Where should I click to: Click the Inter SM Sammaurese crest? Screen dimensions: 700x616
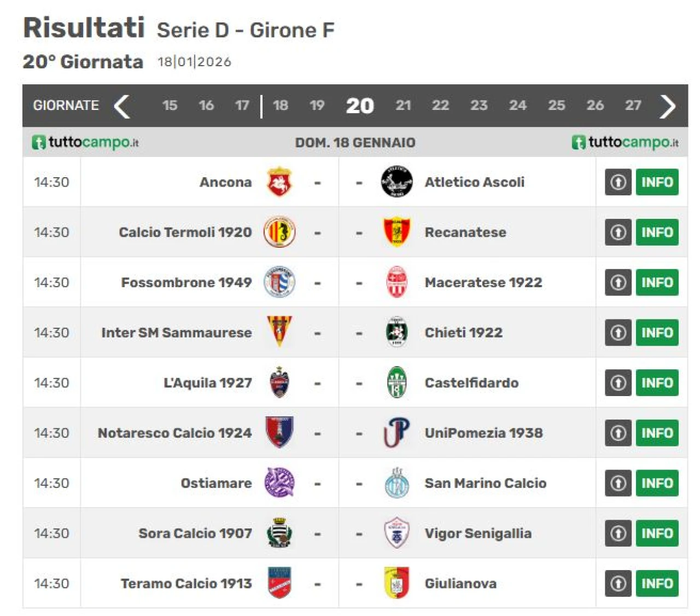point(279,332)
